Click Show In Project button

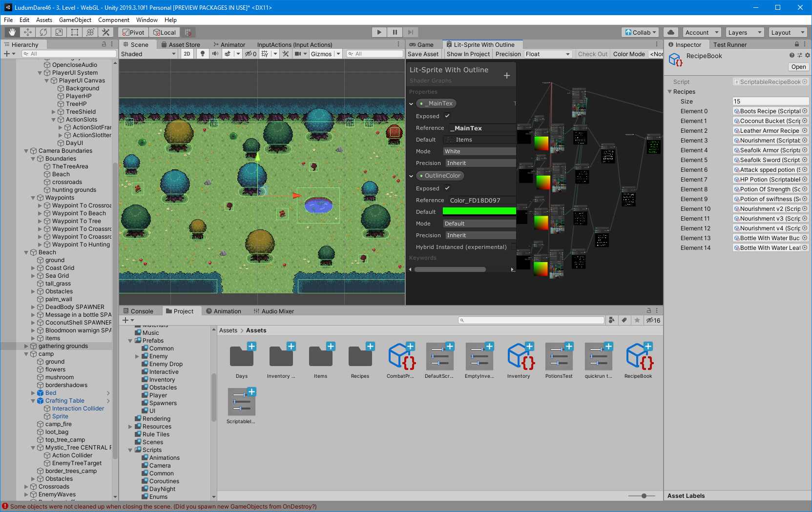tap(468, 54)
